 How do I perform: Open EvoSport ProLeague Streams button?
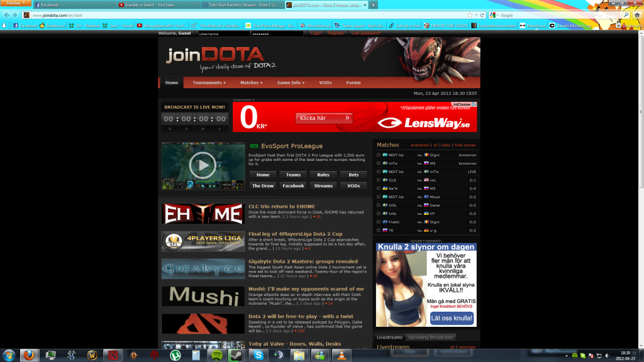point(323,186)
